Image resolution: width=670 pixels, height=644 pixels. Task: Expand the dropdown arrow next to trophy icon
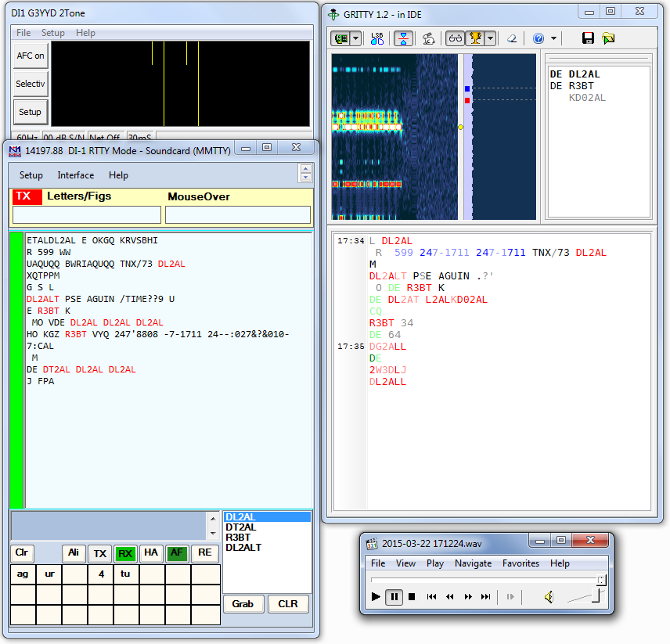pos(490,38)
